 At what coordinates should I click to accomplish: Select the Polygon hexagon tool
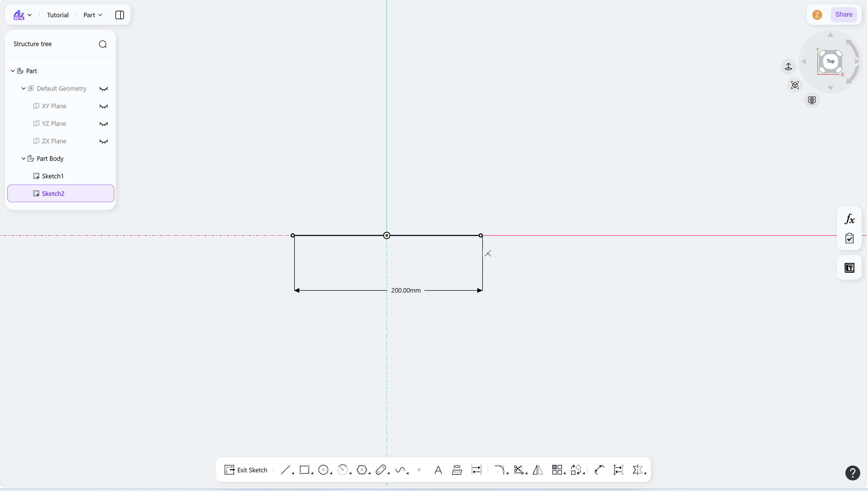(362, 470)
